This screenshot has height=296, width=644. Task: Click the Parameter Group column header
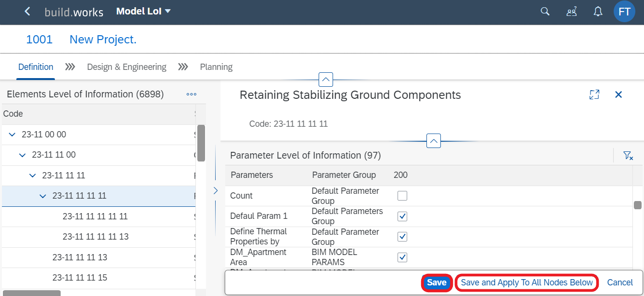coord(344,175)
